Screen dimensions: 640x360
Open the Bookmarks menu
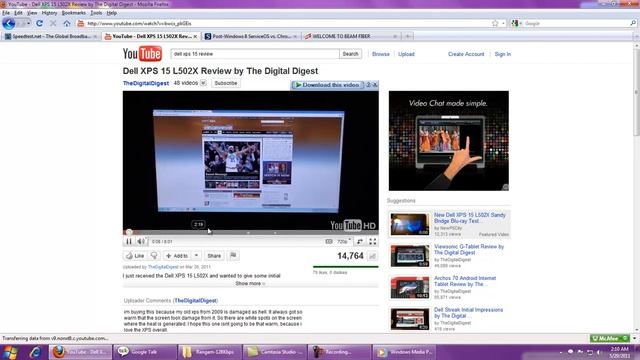[x=74, y=13]
